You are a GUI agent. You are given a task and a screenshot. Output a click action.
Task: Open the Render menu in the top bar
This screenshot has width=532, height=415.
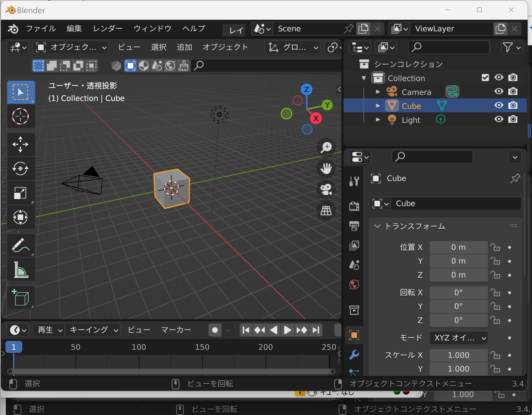pyautogui.click(x=108, y=29)
